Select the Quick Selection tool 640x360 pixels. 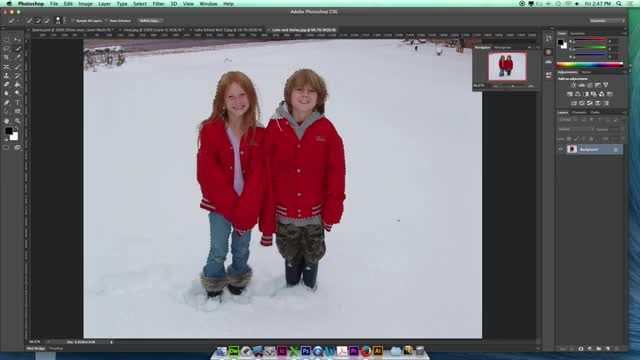(x=18, y=49)
